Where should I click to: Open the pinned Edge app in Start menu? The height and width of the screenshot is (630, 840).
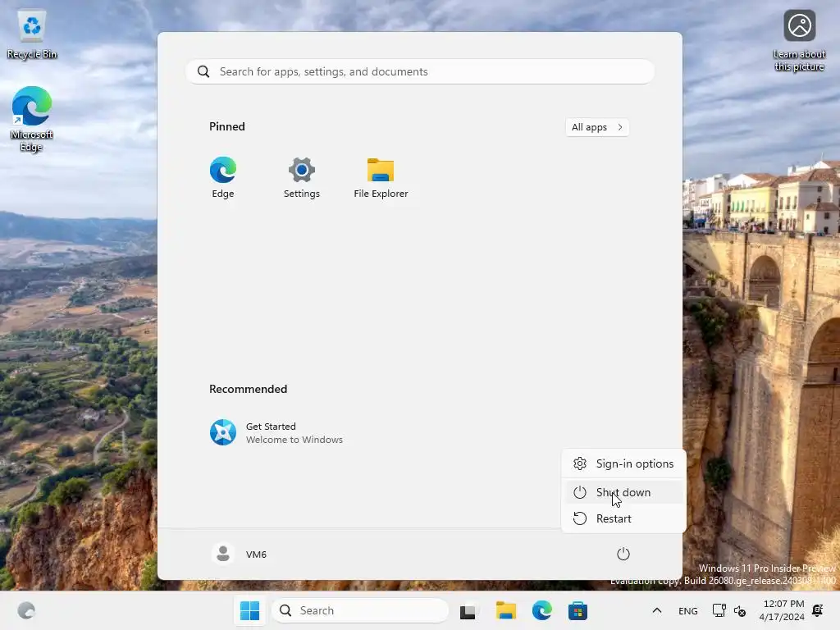(x=223, y=178)
